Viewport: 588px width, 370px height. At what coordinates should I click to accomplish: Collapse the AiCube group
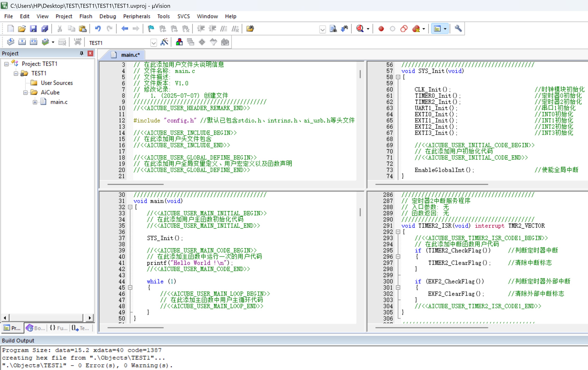coord(25,93)
